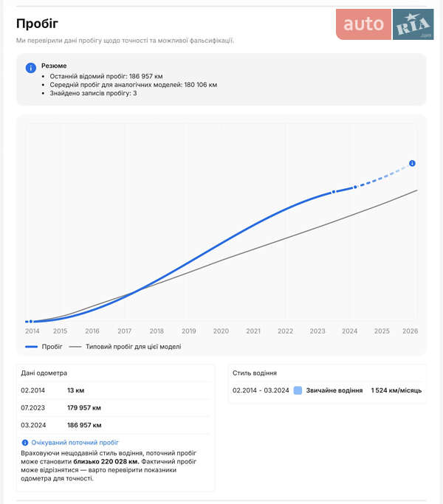Select the 02.2014 odometer record row

115,390
